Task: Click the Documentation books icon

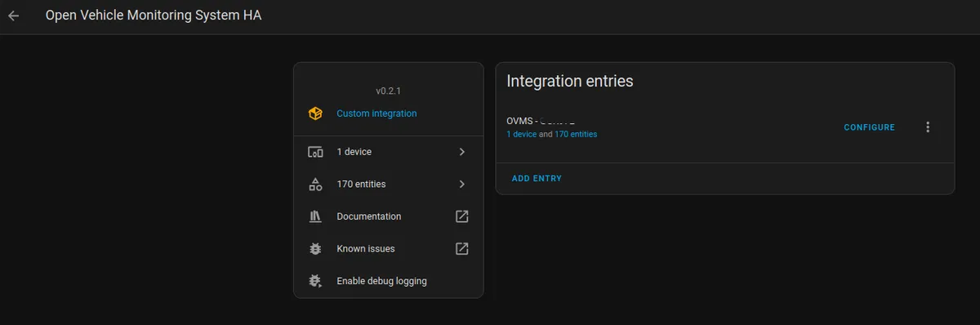Action: click(x=315, y=216)
